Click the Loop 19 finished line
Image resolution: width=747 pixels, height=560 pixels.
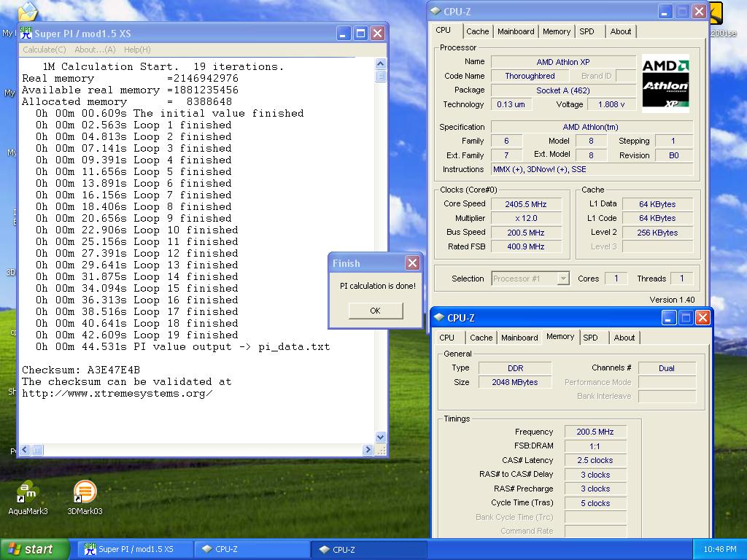(x=136, y=335)
